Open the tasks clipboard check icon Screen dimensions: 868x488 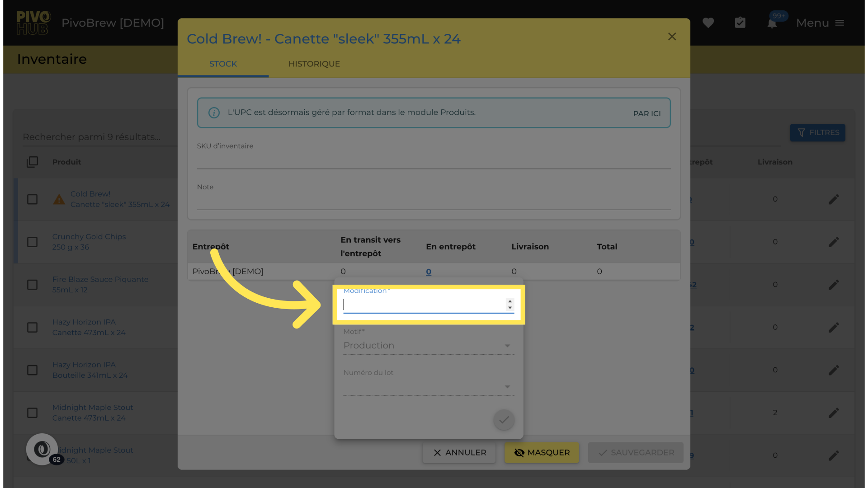(740, 23)
